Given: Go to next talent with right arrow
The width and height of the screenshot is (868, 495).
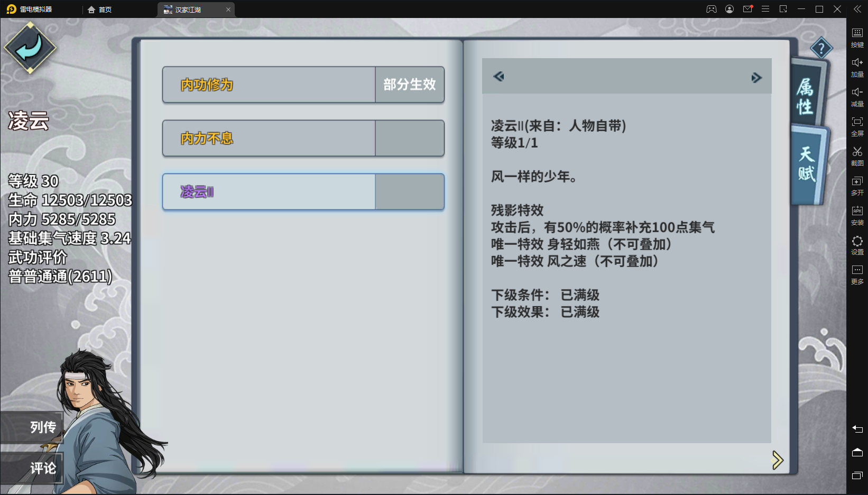Looking at the screenshot, I should pyautogui.click(x=756, y=78).
